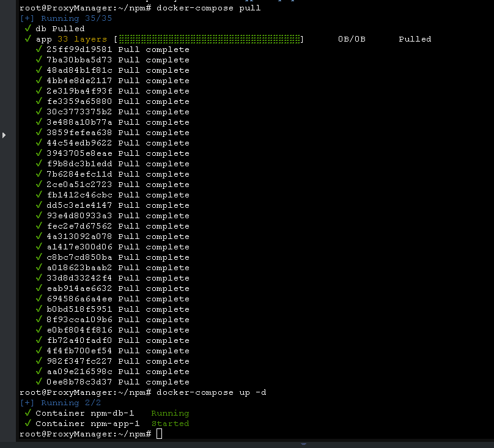Click layer hash b0bd518f5951
The width and height of the screenshot is (494, 448).
point(79,309)
